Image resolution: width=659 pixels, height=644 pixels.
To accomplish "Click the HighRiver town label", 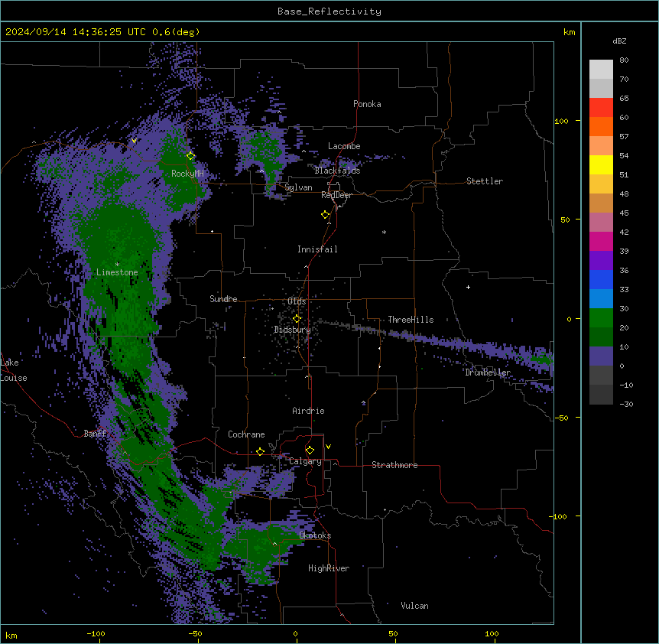I will (x=329, y=568).
